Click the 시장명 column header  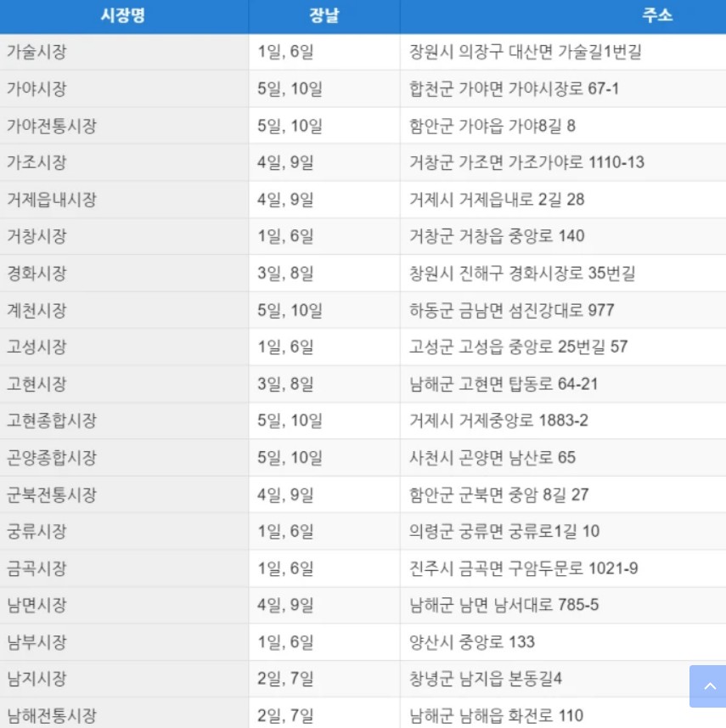(x=123, y=16)
